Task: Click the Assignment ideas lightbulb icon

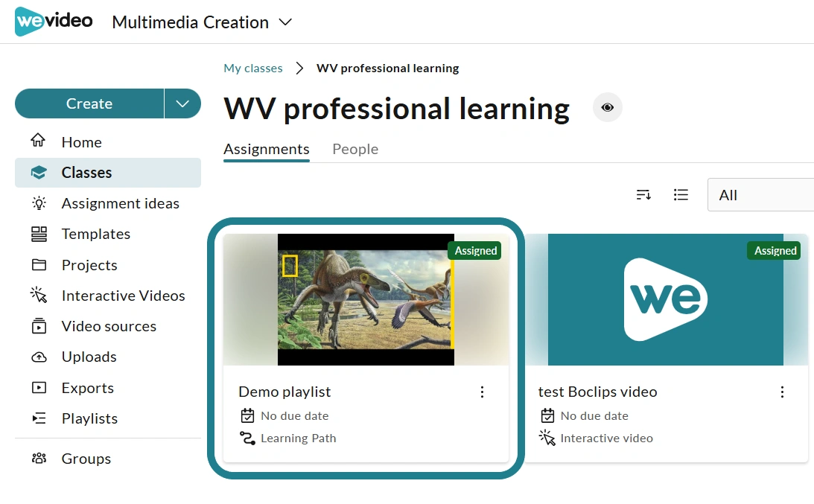Action: [x=39, y=203]
